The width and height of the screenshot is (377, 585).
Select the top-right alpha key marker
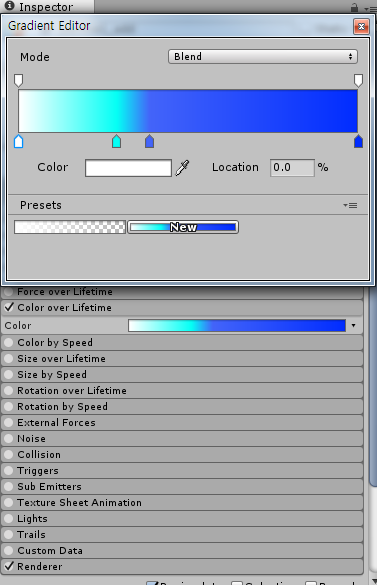(358, 80)
